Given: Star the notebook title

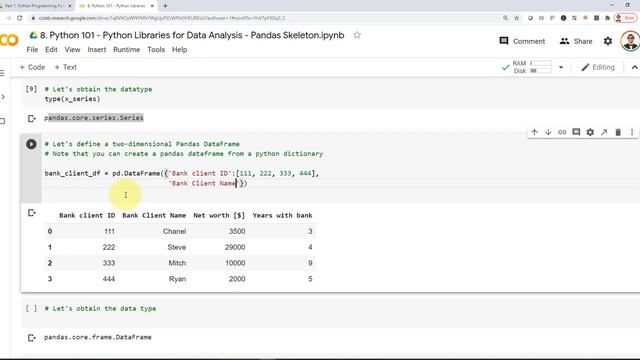Looking at the screenshot, I should (x=357, y=35).
